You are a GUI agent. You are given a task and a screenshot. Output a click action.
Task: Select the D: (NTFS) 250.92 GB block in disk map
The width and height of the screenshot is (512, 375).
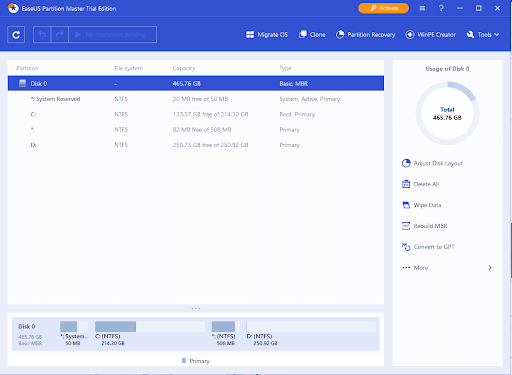[311, 333]
